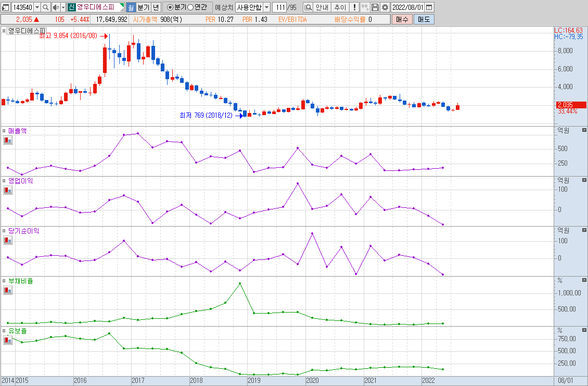Image resolution: width=588 pixels, height=386 pixels.
Task: Click the chart-type icon under 매출액
Action: coord(8,141)
